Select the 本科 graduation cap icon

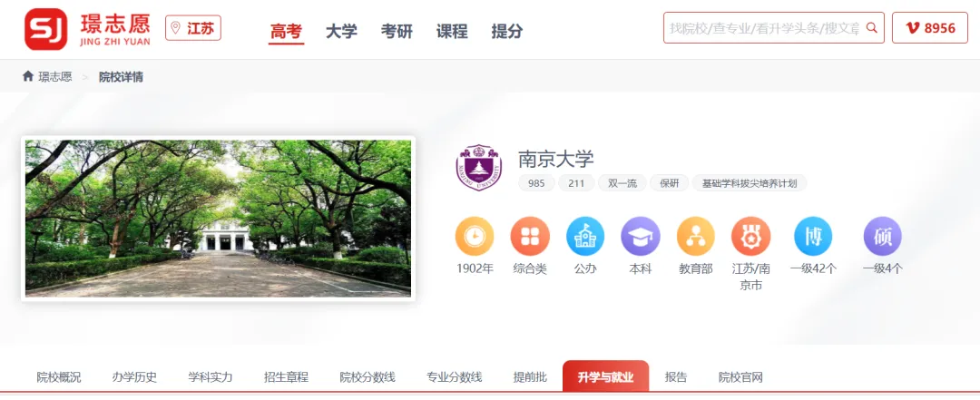click(x=640, y=236)
